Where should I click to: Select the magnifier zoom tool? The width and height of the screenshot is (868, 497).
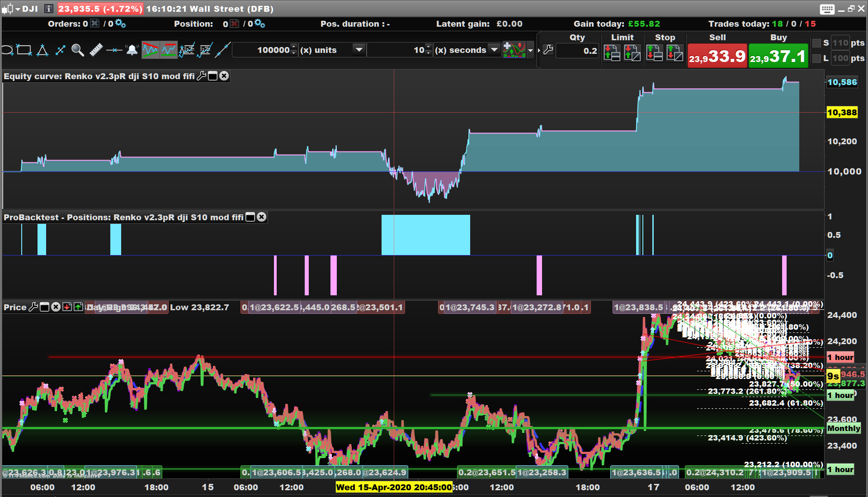77,50
